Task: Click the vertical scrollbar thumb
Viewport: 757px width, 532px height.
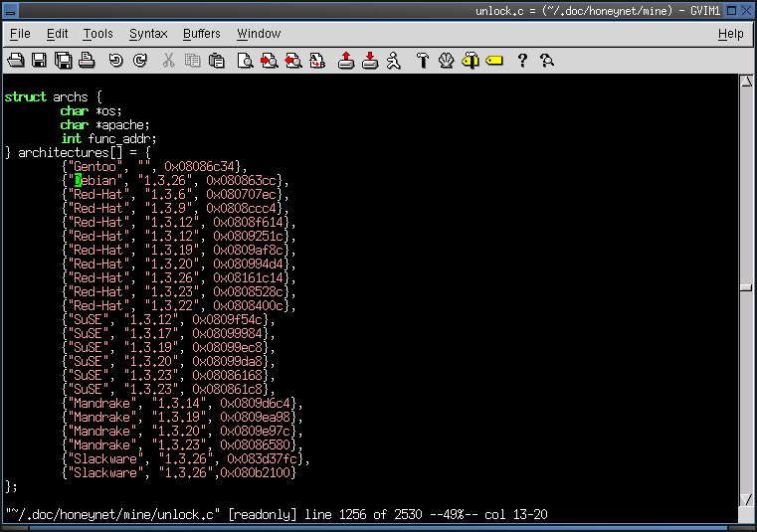Action: [x=746, y=287]
